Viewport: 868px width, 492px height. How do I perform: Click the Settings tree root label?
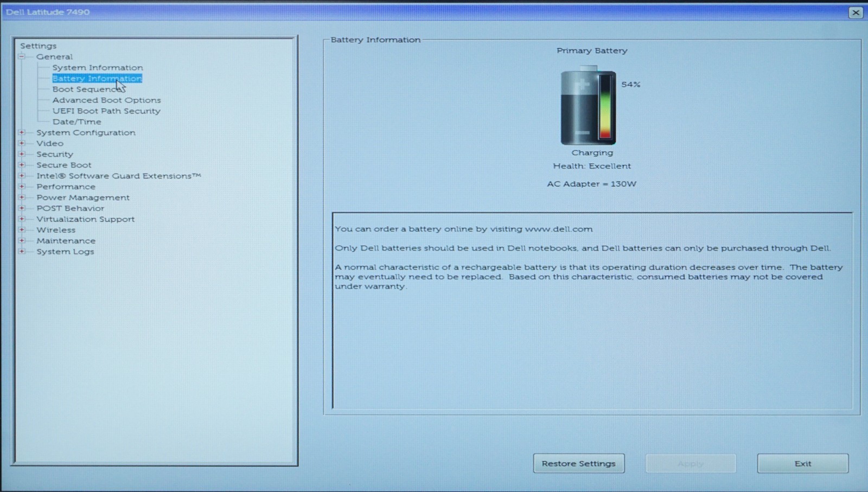coord(38,46)
